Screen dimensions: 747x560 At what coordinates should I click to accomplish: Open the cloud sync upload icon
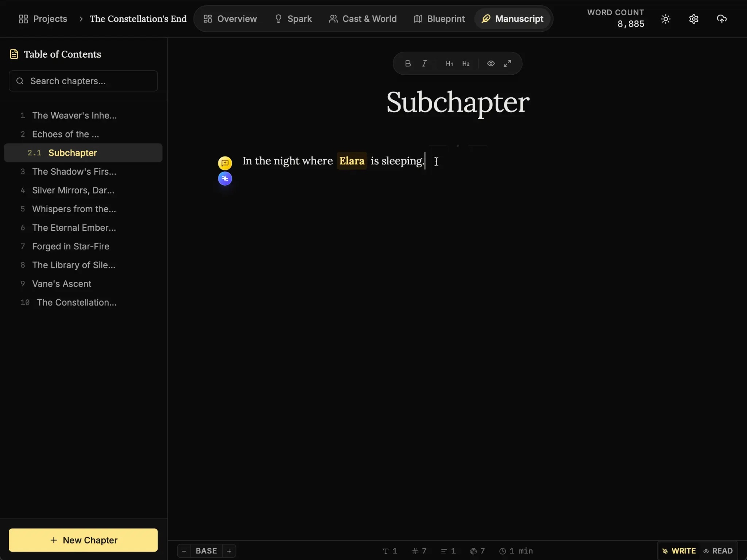pyautogui.click(x=721, y=19)
